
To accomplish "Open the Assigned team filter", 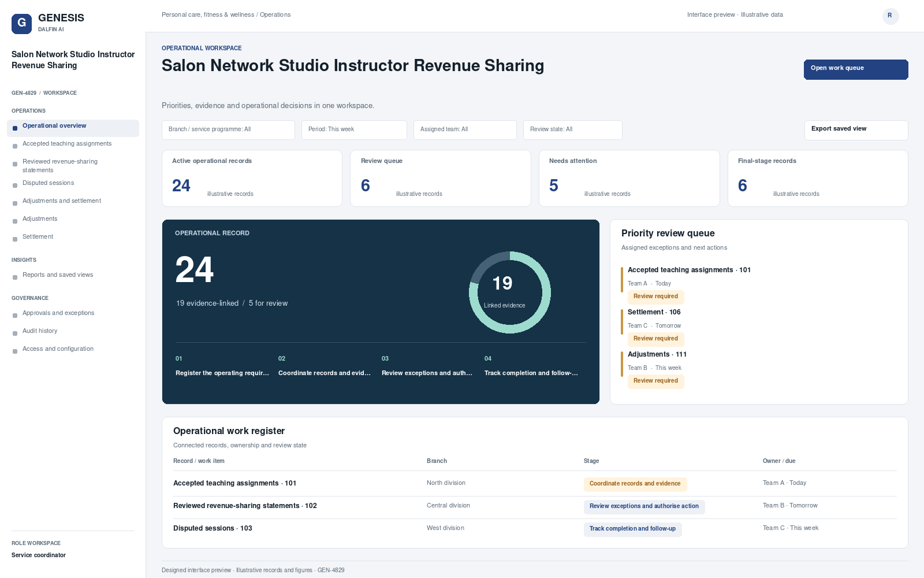I will (465, 130).
